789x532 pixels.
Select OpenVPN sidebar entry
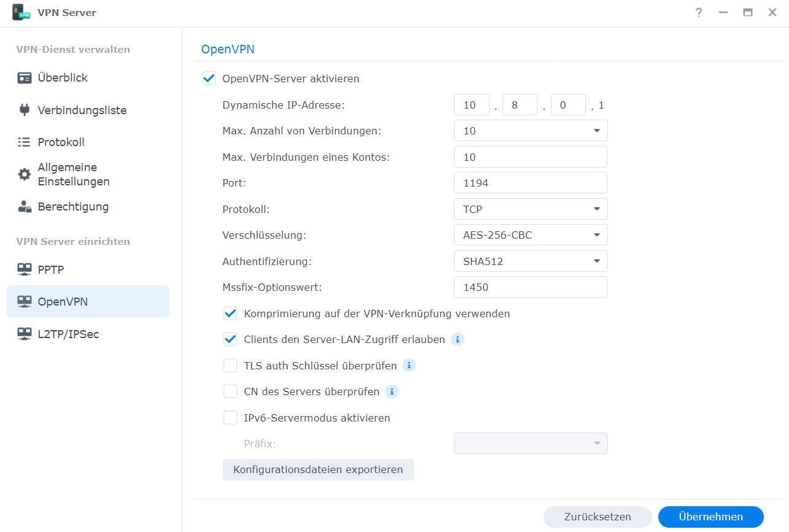pyautogui.click(x=88, y=301)
